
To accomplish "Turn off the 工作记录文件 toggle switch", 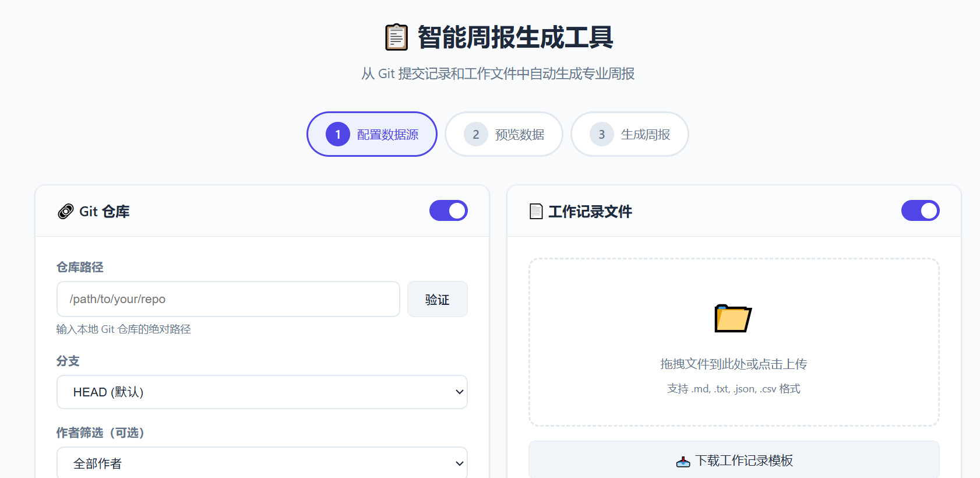I will pyautogui.click(x=920, y=211).
